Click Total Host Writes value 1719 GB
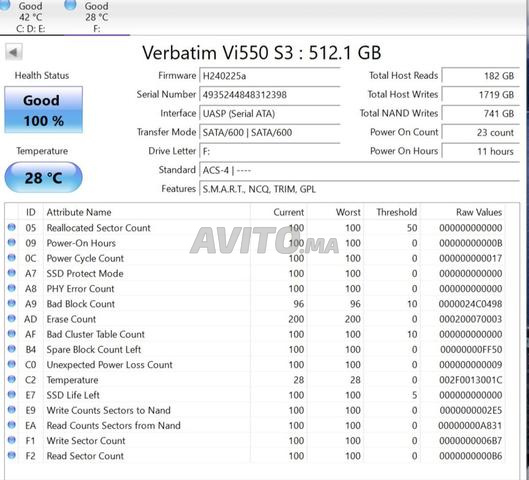 click(x=480, y=95)
